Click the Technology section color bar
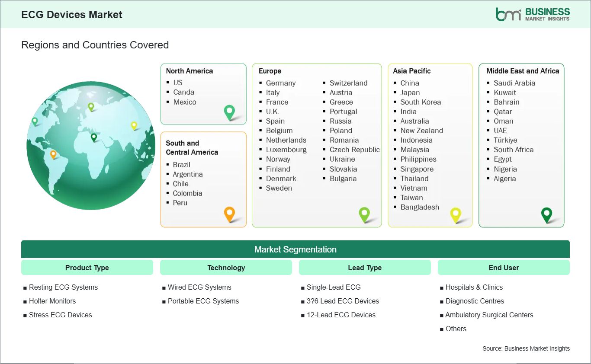 (226, 267)
